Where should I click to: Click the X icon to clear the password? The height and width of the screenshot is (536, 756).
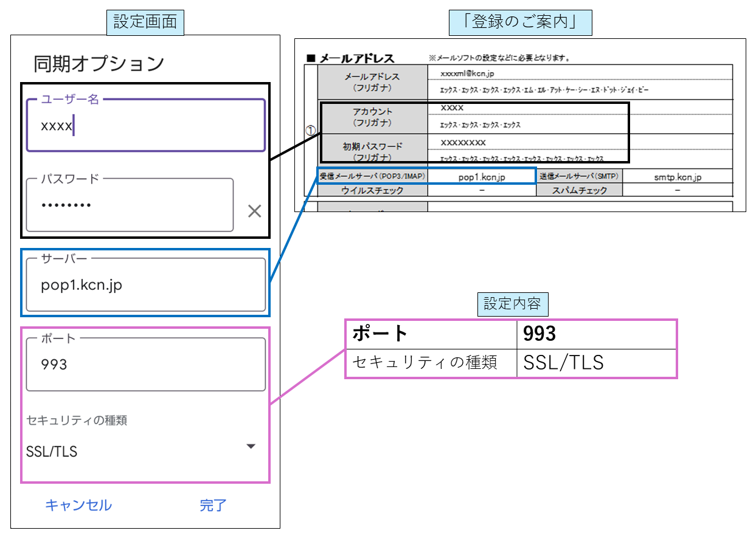254,211
